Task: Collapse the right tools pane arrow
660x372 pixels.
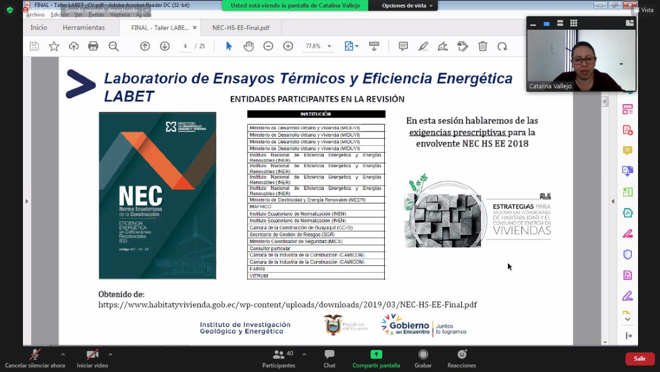Action: click(x=613, y=201)
